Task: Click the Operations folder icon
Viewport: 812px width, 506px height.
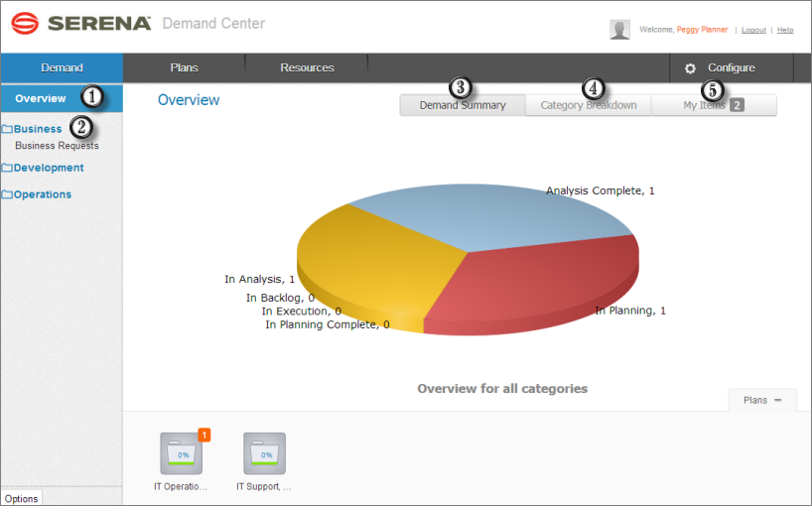Action: click(7, 194)
